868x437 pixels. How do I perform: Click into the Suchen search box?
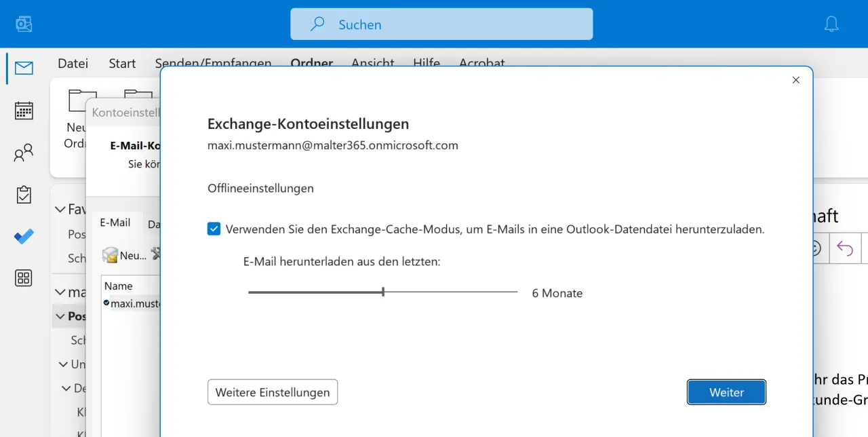(x=441, y=24)
